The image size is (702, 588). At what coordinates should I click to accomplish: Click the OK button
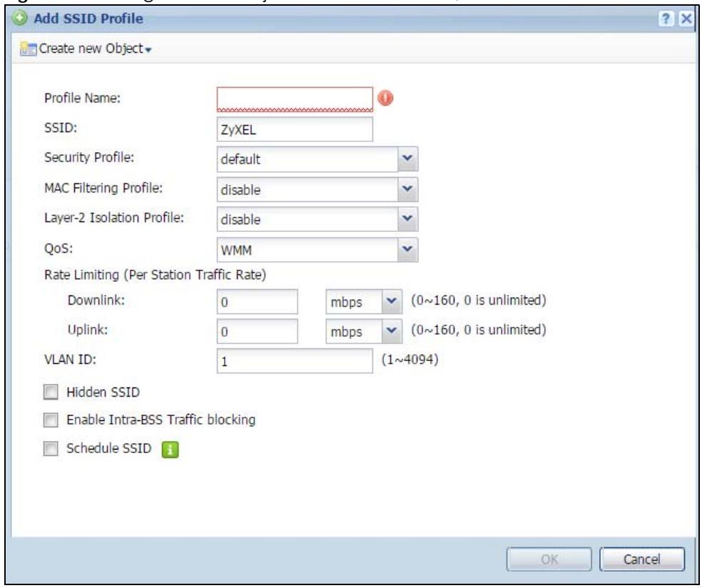549,559
